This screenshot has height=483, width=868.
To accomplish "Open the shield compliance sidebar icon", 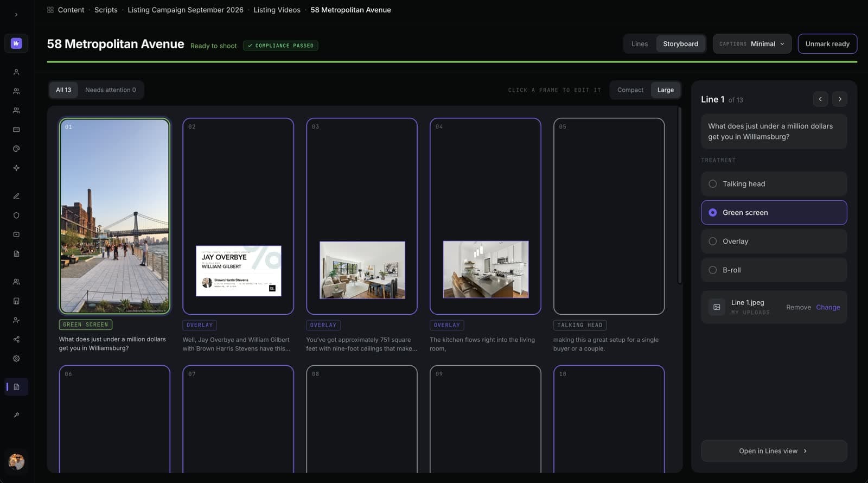I will [x=16, y=215].
